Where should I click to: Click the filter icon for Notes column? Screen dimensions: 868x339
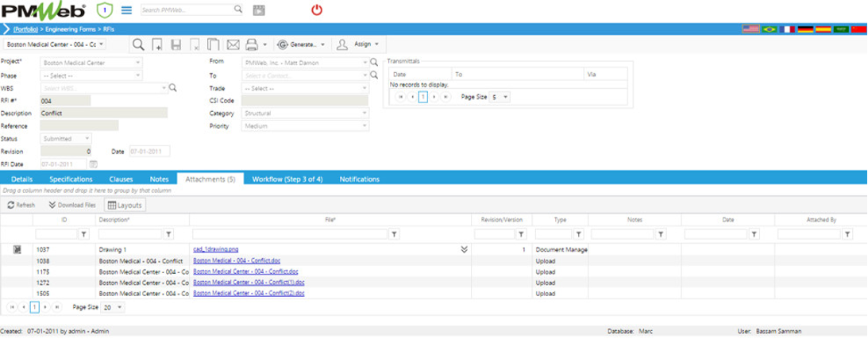point(661,234)
